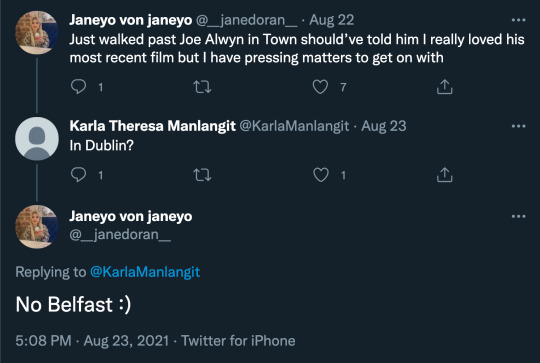Open the Karla Theresa Manlangit profile name

click(x=153, y=126)
